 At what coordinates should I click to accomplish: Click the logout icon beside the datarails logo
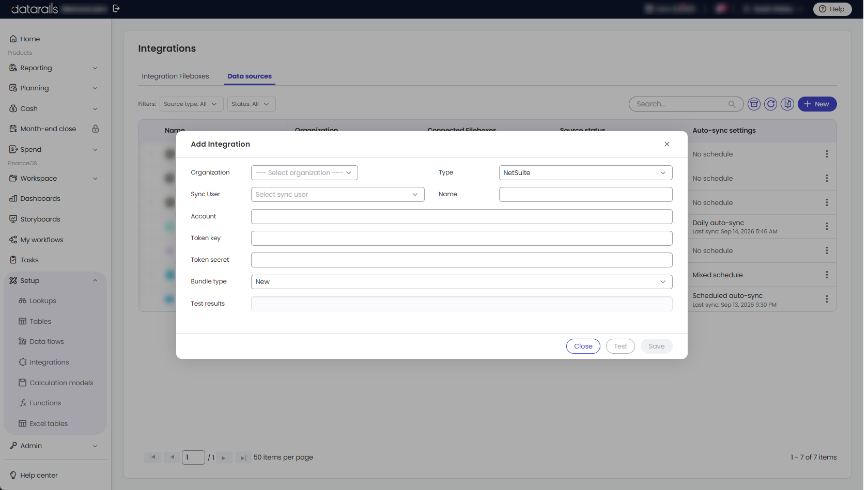click(116, 8)
